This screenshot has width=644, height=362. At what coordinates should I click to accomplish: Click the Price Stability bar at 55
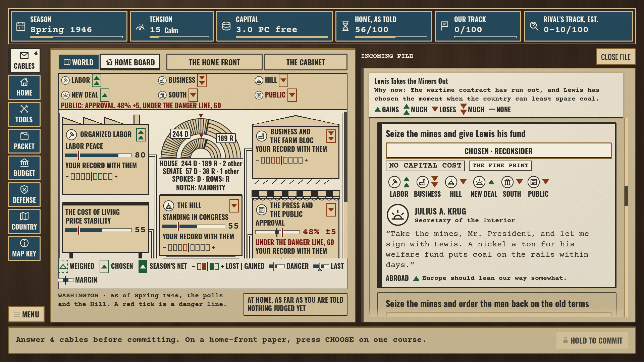pyautogui.click(x=98, y=230)
